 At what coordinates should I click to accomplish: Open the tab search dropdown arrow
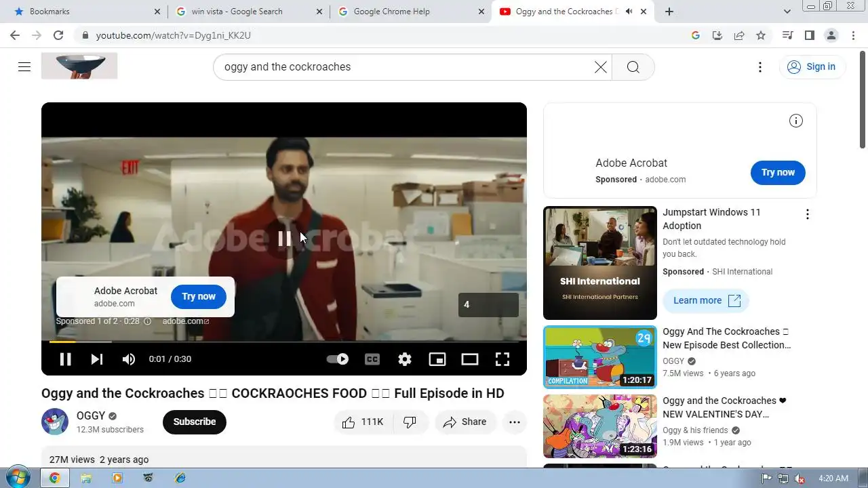pos(787,12)
